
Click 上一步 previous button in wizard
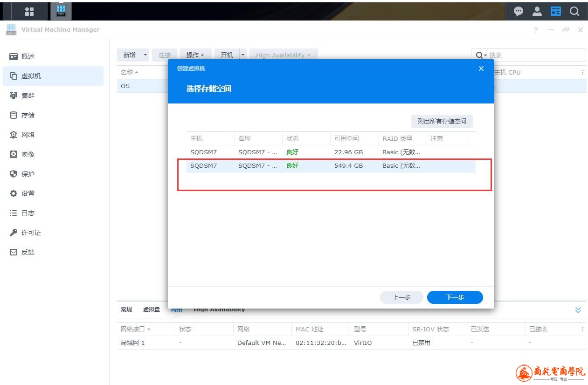tap(401, 297)
